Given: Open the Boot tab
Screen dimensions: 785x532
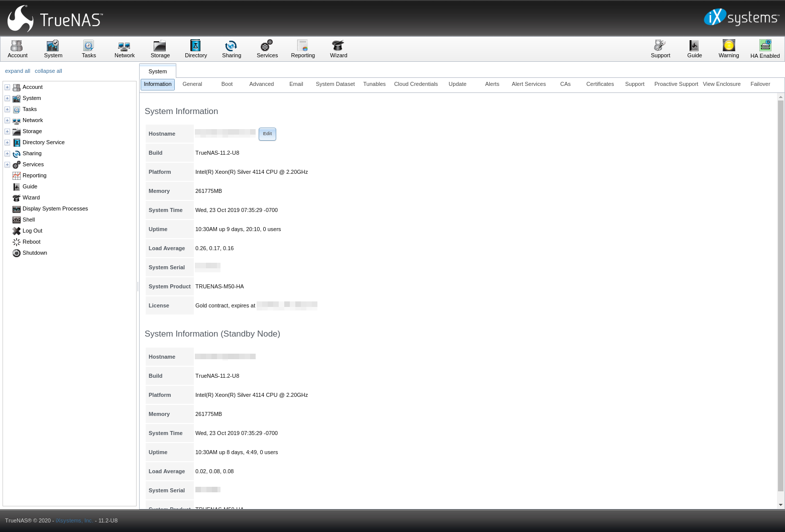Looking at the screenshot, I should (227, 84).
